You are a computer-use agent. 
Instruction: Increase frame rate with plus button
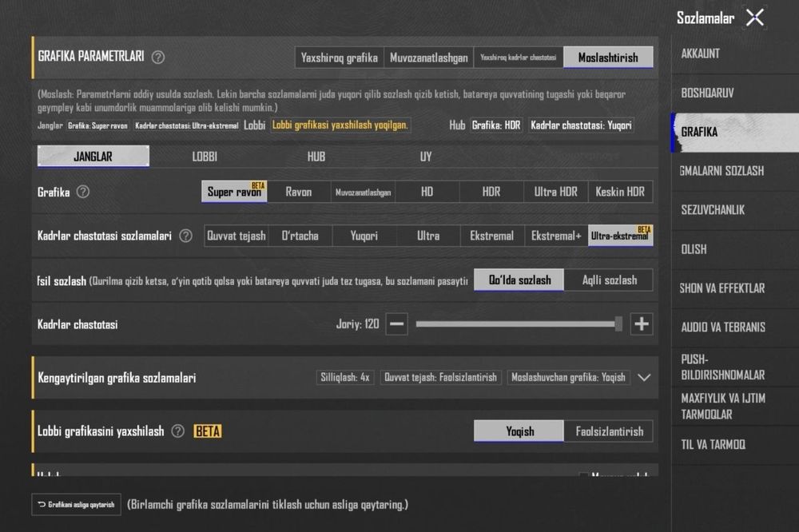pyautogui.click(x=642, y=324)
